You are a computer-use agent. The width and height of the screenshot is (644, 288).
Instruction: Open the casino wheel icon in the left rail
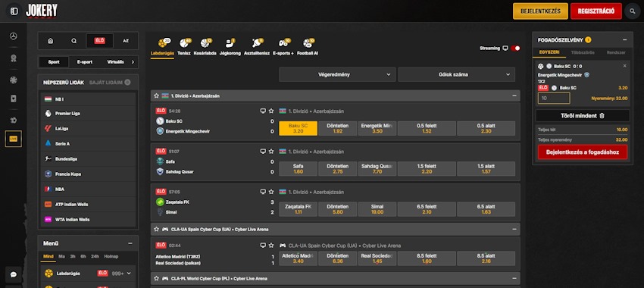13,80
